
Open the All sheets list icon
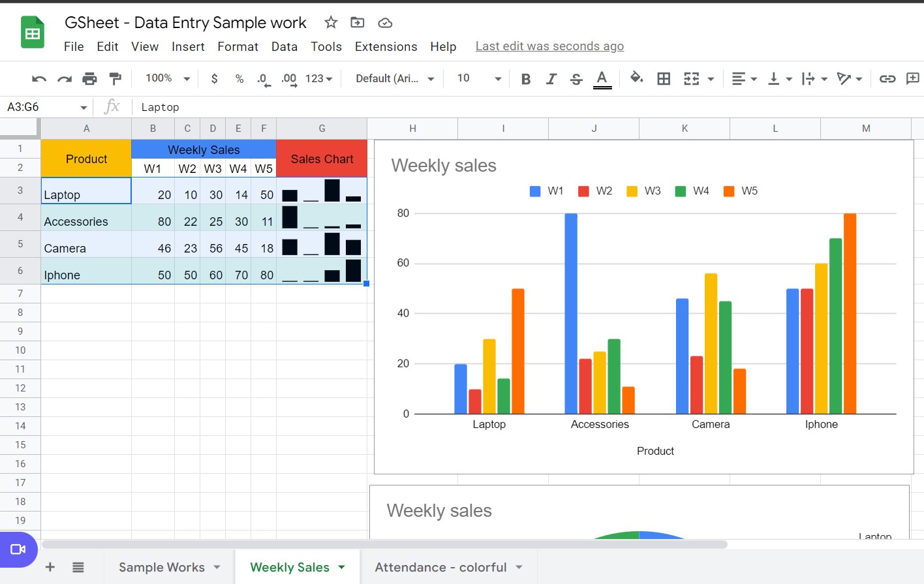78,567
